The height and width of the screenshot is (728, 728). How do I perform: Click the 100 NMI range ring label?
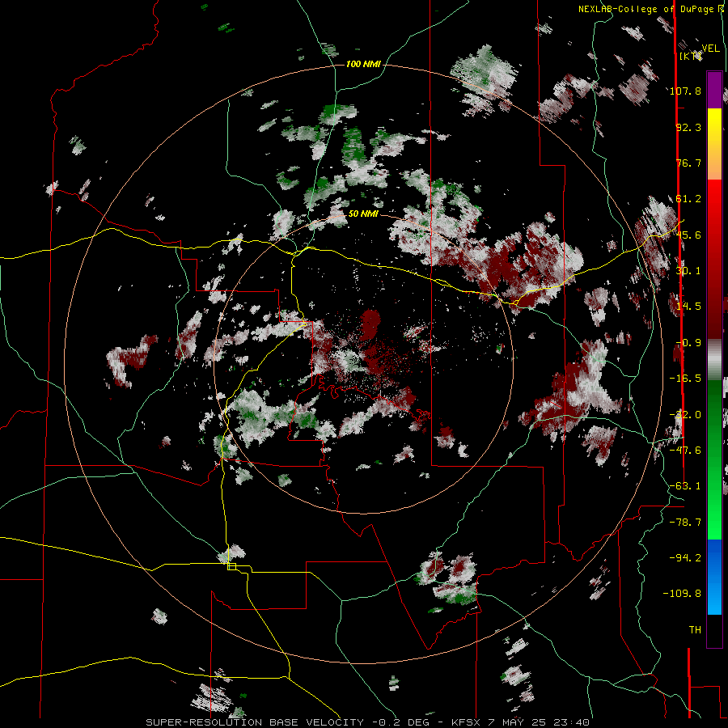[363, 64]
